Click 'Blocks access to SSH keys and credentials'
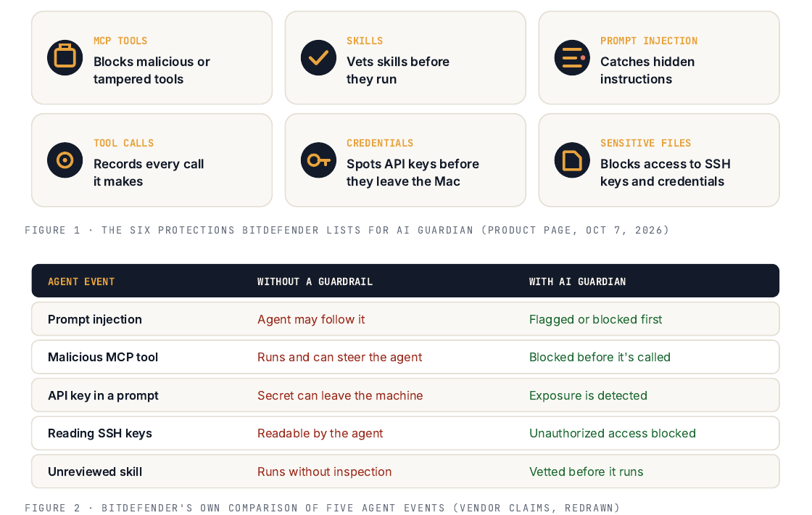The image size is (812, 515). pos(666,173)
